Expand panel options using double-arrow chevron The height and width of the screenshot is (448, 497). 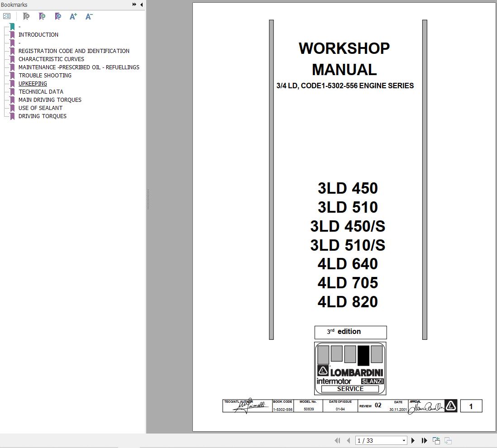pyautogui.click(x=134, y=4)
